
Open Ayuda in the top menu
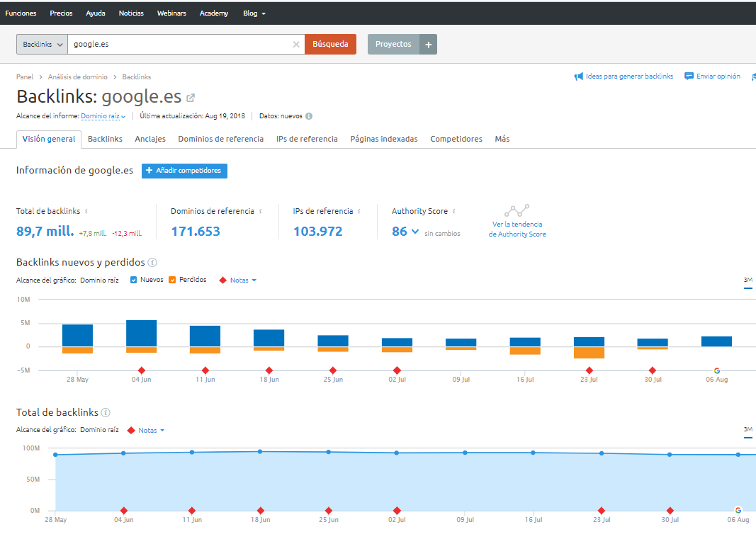[96, 13]
